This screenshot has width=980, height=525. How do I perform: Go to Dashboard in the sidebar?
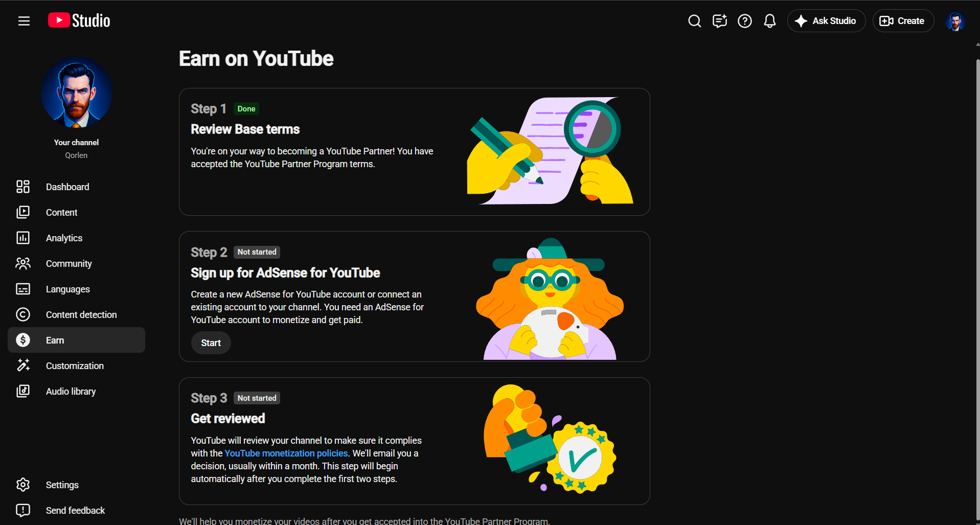tap(67, 187)
